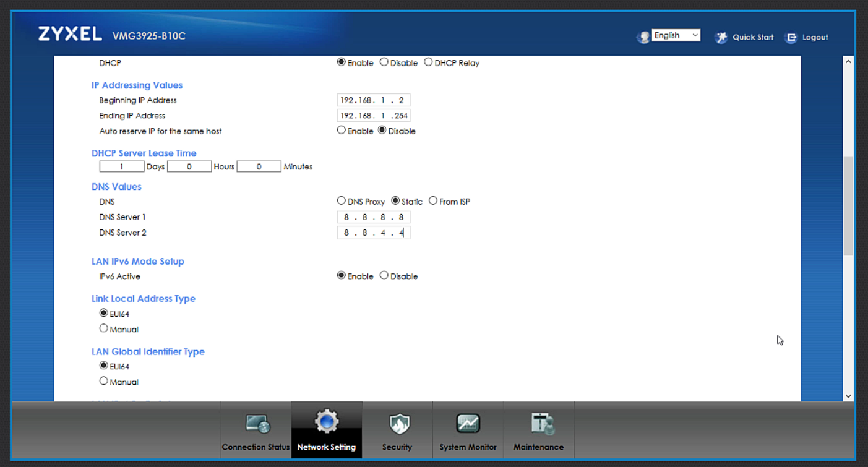This screenshot has width=868, height=467.
Task: Click the page scrollbar thumb
Action: 848,204
